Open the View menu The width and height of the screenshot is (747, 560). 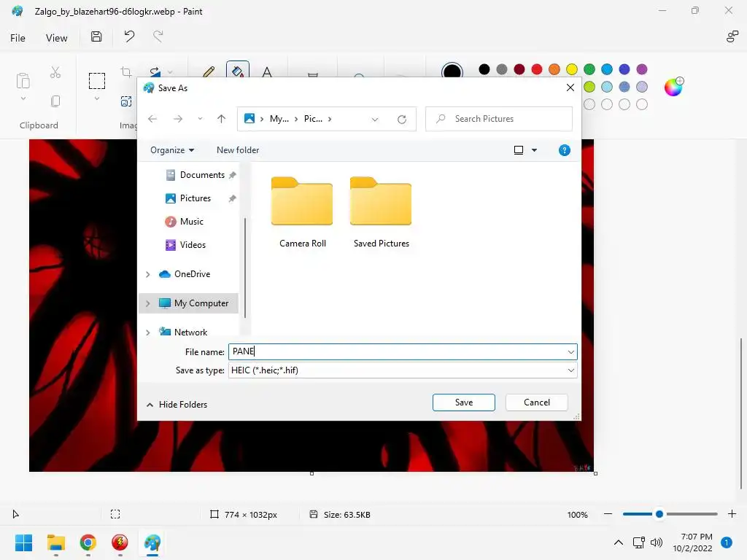pos(56,38)
